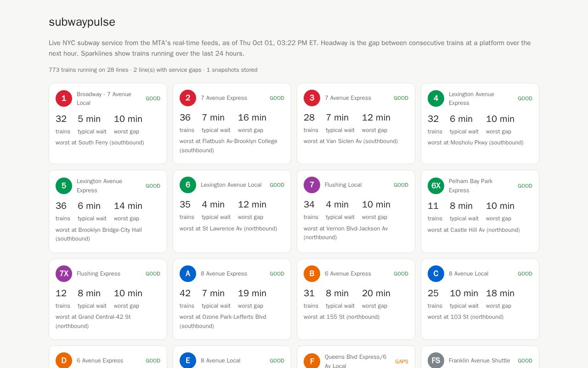This screenshot has width=588, height=368.
Task: Click the 'Lexington Avenue Local' route name
Action: pos(231,185)
